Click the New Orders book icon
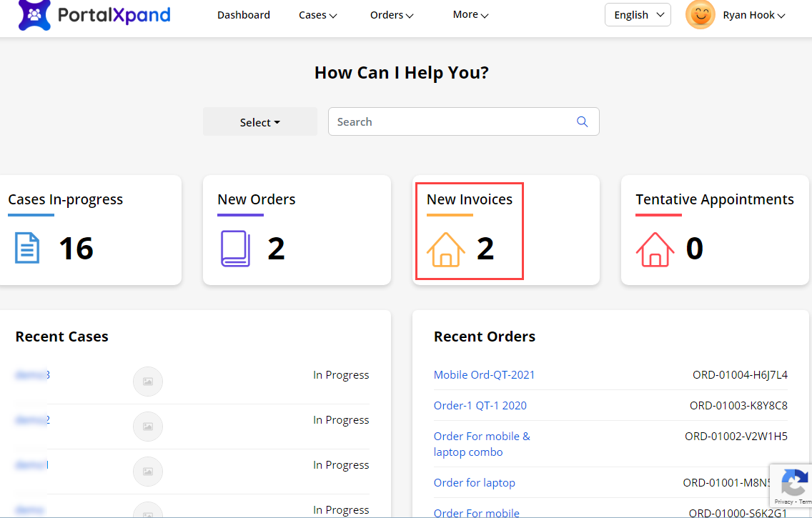812x518 pixels. 235,249
